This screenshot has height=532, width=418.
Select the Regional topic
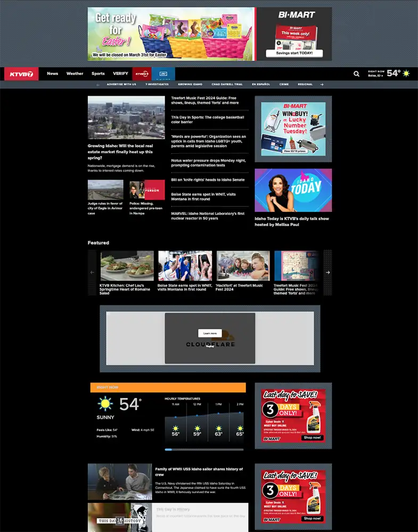click(305, 85)
